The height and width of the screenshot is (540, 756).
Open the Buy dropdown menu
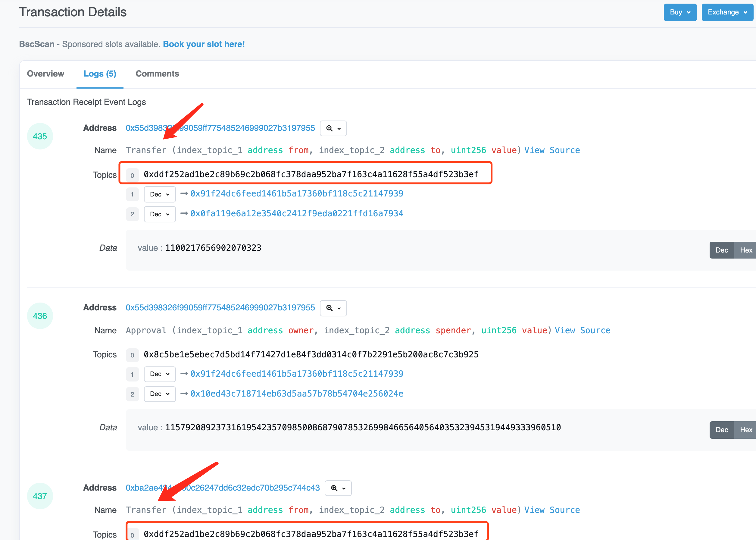(680, 12)
